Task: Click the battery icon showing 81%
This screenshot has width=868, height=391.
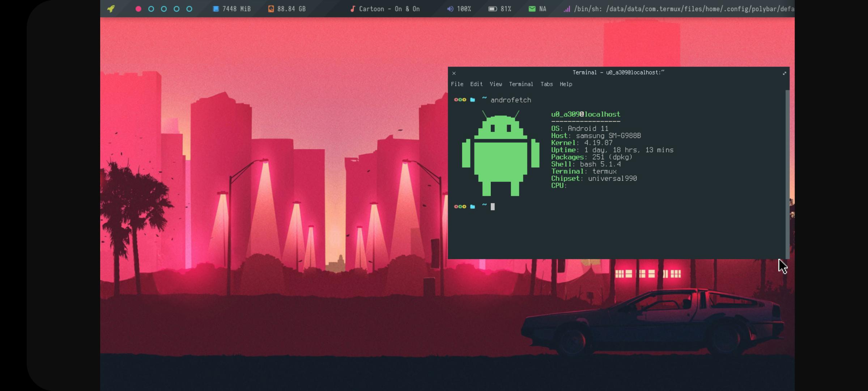Action: (493, 8)
